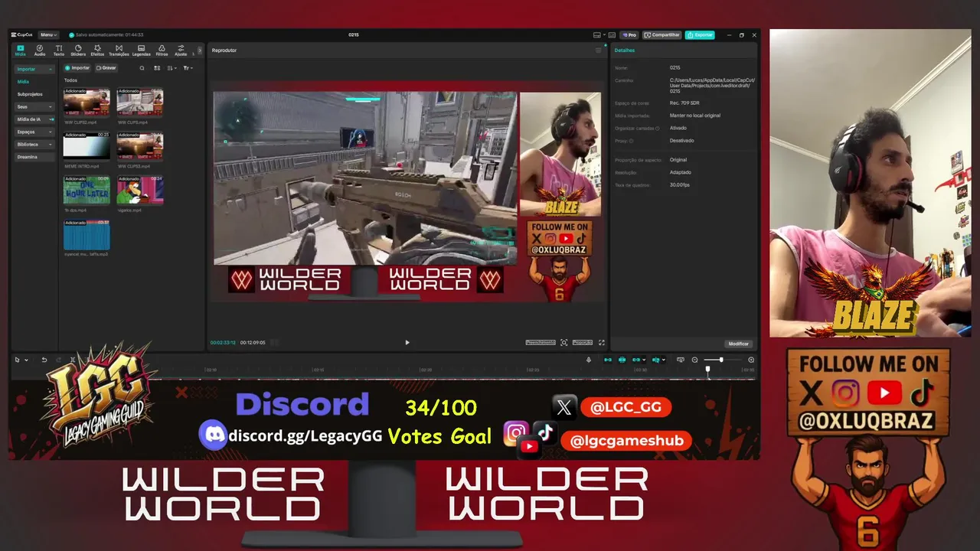Open the Áudio tab
This screenshot has width=980, height=551.
pos(40,51)
